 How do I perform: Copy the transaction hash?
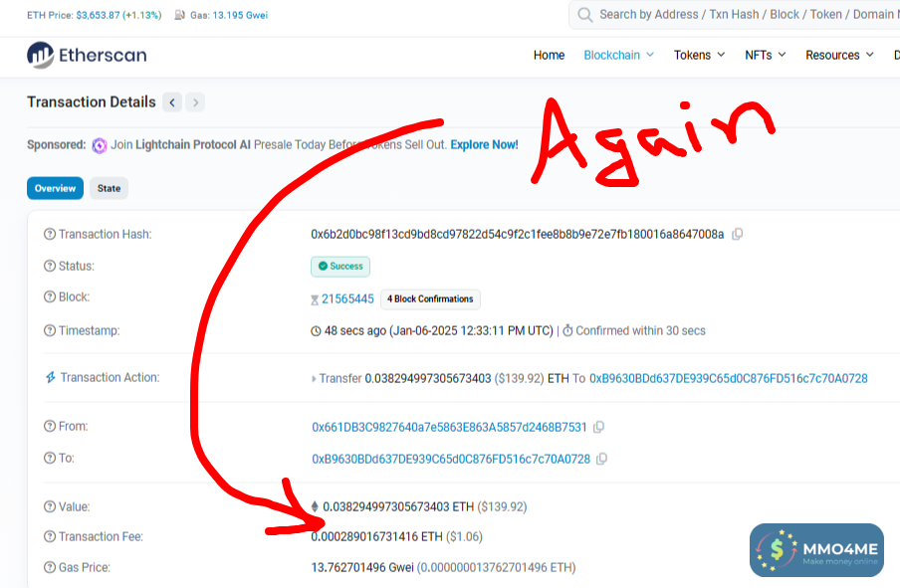(x=738, y=234)
